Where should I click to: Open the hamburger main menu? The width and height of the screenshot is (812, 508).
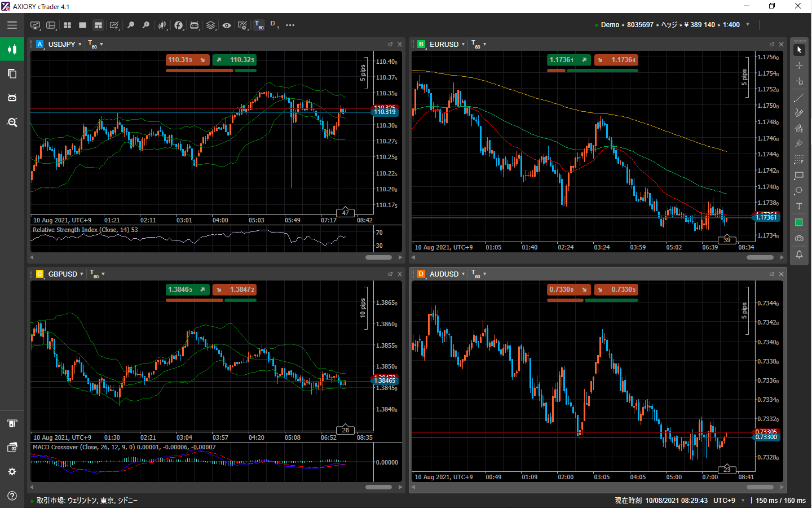click(12, 25)
